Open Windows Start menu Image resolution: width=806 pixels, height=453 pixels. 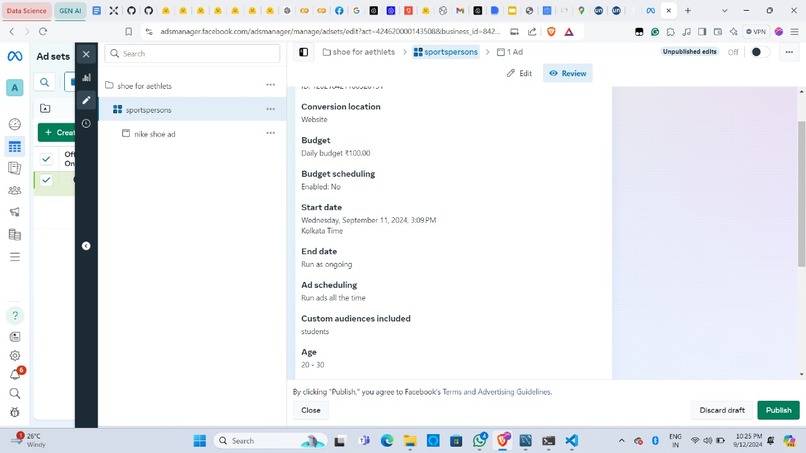pos(199,441)
